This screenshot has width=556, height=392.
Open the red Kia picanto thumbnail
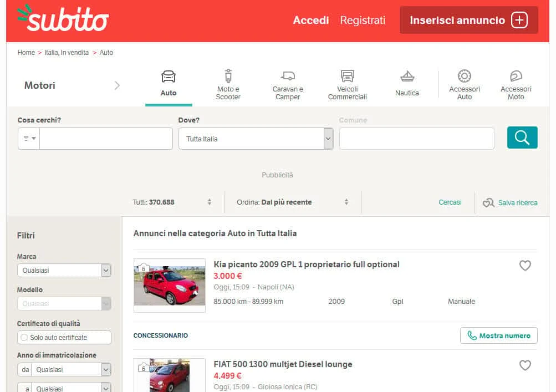(x=170, y=285)
